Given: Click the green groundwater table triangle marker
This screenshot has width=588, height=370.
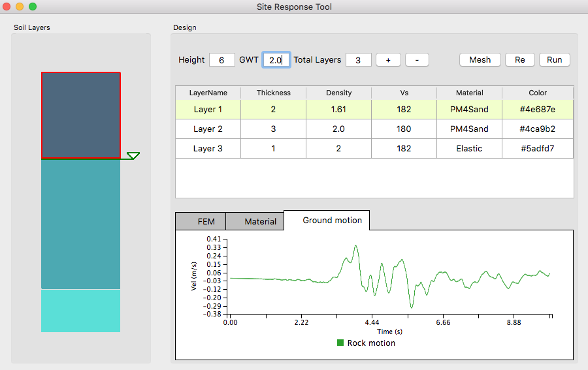Looking at the screenshot, I should click(133, 155).
